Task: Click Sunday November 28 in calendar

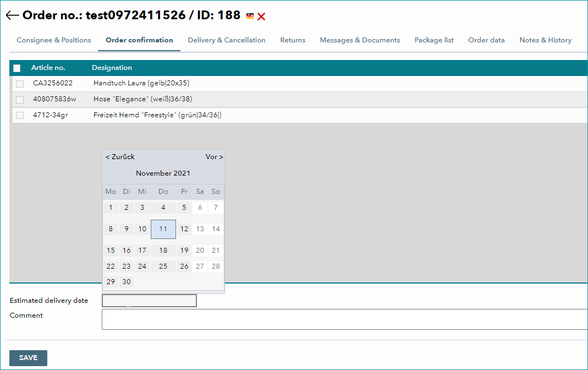Action: pos(216,266)
